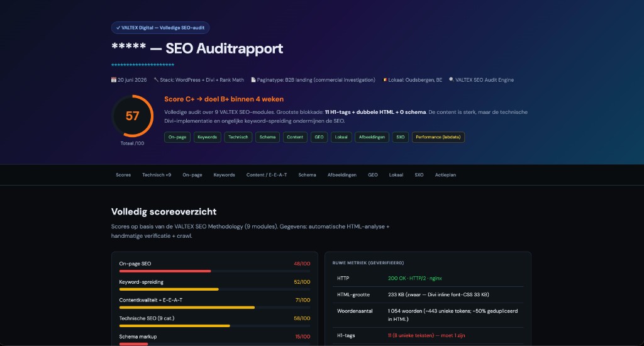644x346 pixels.
Task: Open the SXO nav tab
Action: point(419,175)
